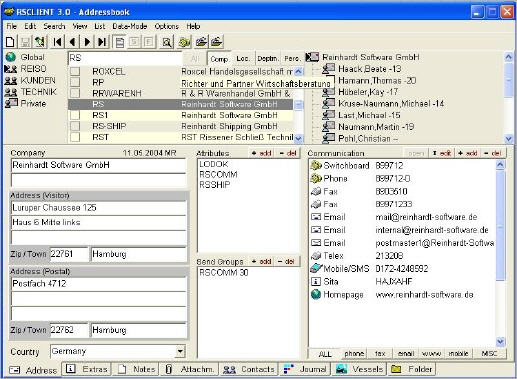The height and width of the screenshot is (379, 517).
Task: Tick the checkbox for RS1
Action: click(x=75, y=115)
